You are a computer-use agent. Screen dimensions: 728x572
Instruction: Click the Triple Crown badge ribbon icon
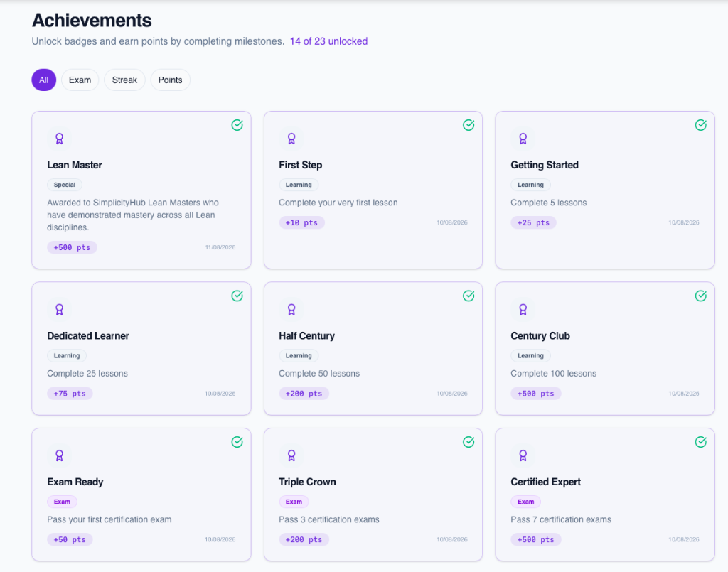pyautogui.click(x=291, y=455)
